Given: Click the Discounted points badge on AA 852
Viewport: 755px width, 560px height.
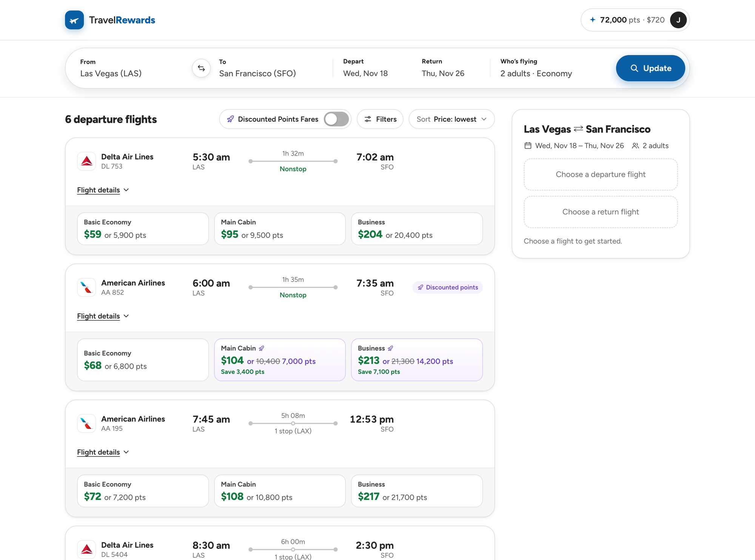Looking at the screenshot, I should [447, 287].
